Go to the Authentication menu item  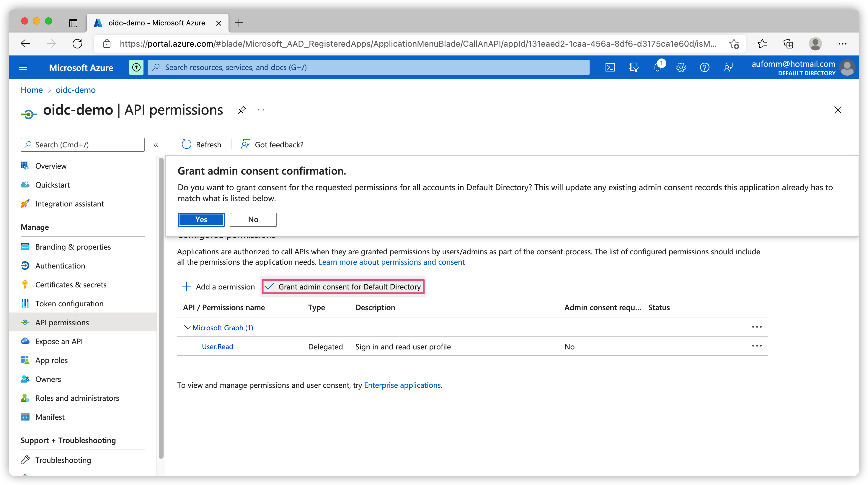click(60, 266)
